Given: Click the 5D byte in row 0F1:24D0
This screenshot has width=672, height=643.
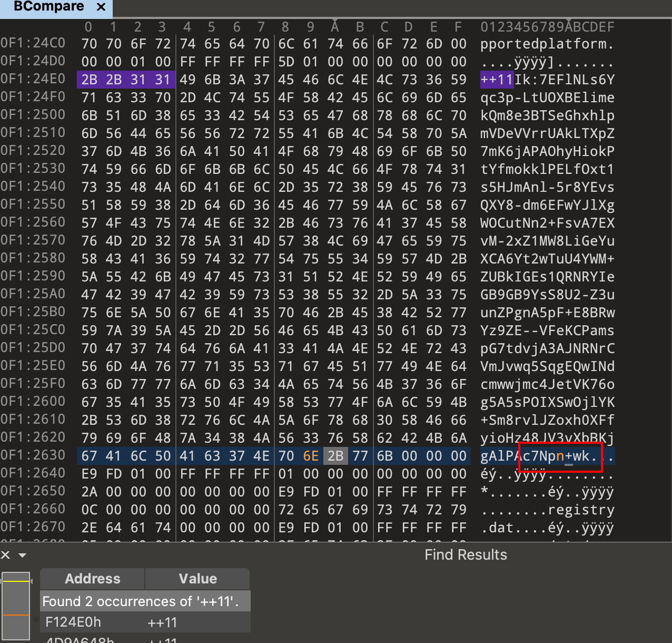Looking at the screenshot, I should tap(286, 62).
